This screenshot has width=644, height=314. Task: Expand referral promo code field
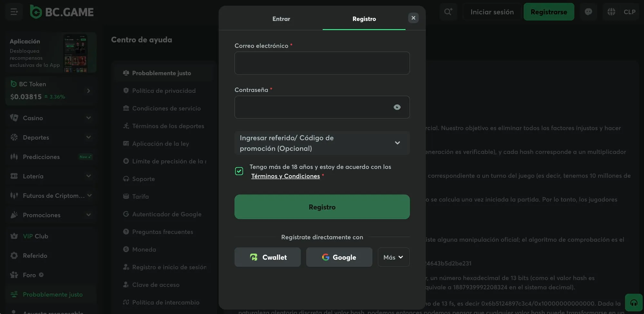pos(322,143)
